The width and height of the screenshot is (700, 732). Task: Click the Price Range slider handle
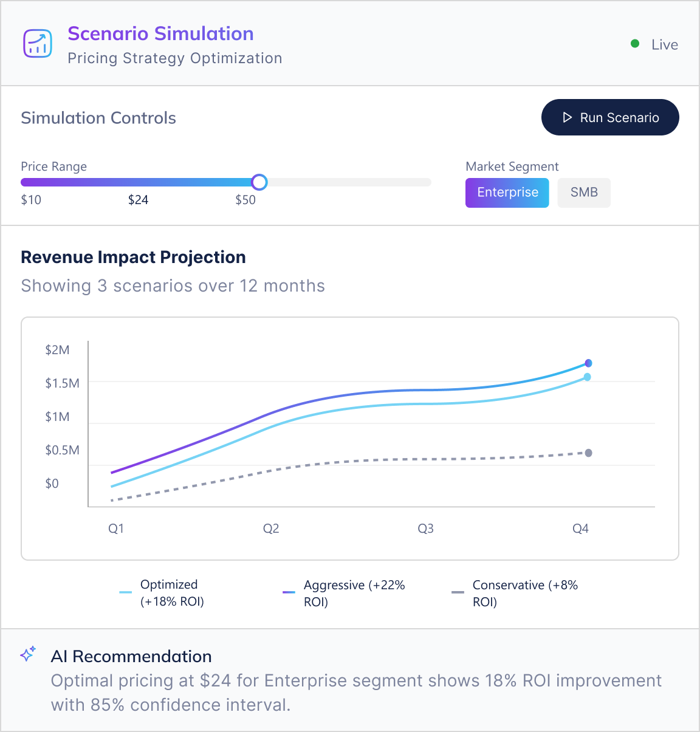coord(259,182)
